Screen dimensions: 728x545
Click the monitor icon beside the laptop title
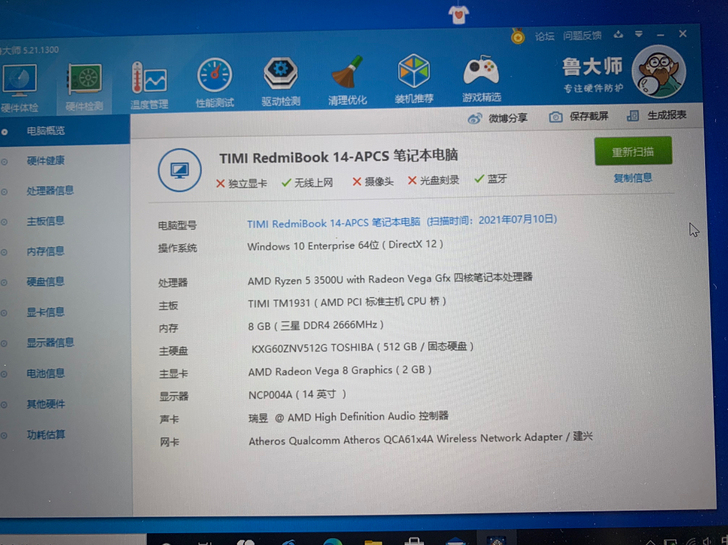pos(180,170)
